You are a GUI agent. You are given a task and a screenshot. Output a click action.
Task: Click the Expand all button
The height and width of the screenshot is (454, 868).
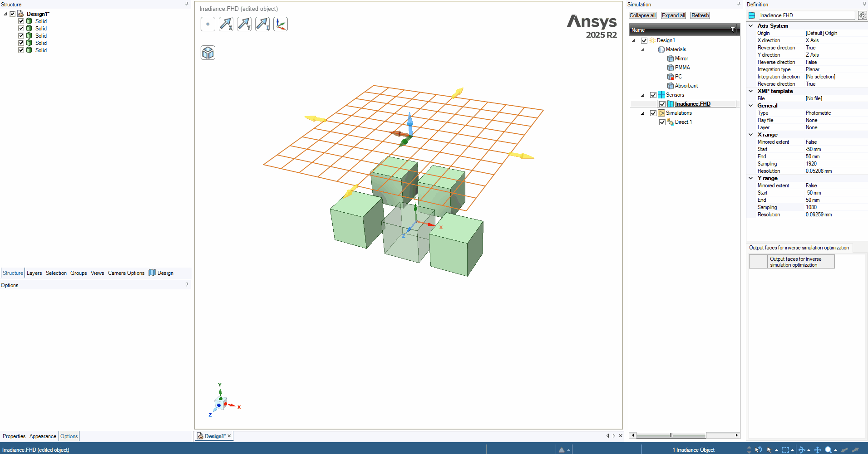[673, 15]
